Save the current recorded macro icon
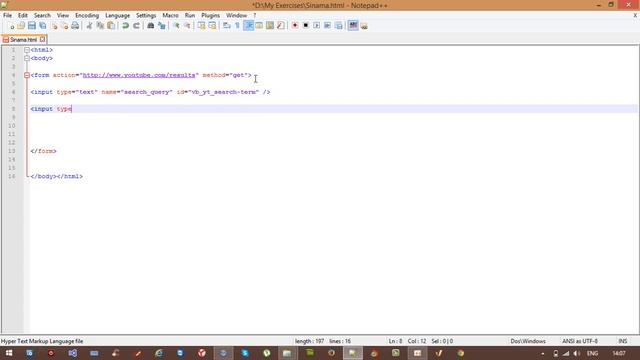This screenshot has width=640, height=360. click(338, 26)
